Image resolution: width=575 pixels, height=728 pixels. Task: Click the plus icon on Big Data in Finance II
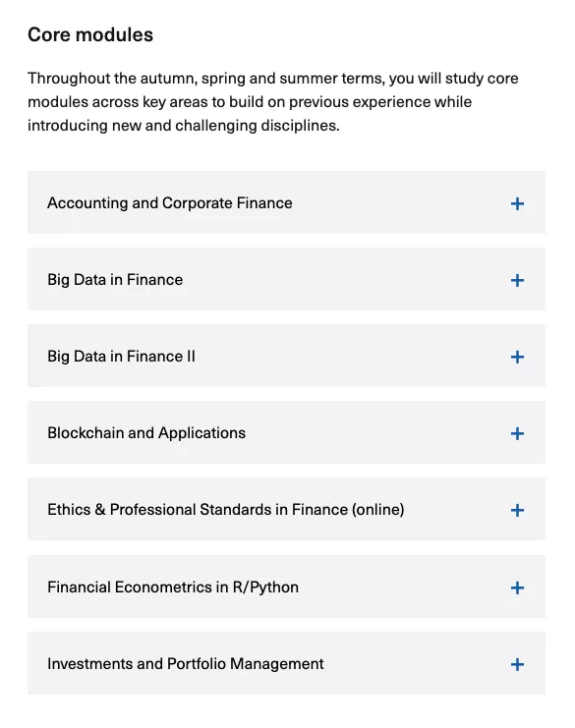click(x=517, y=357)
